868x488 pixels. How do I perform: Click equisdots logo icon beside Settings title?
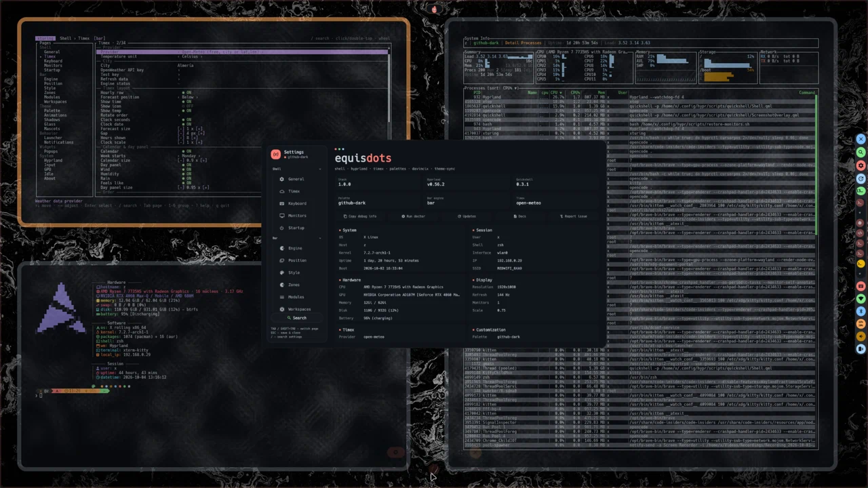(x=275, y=154)
